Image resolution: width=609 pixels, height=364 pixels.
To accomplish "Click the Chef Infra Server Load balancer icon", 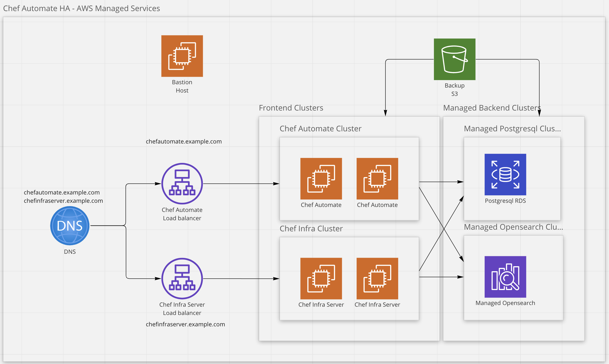I will tap(182, 279).
